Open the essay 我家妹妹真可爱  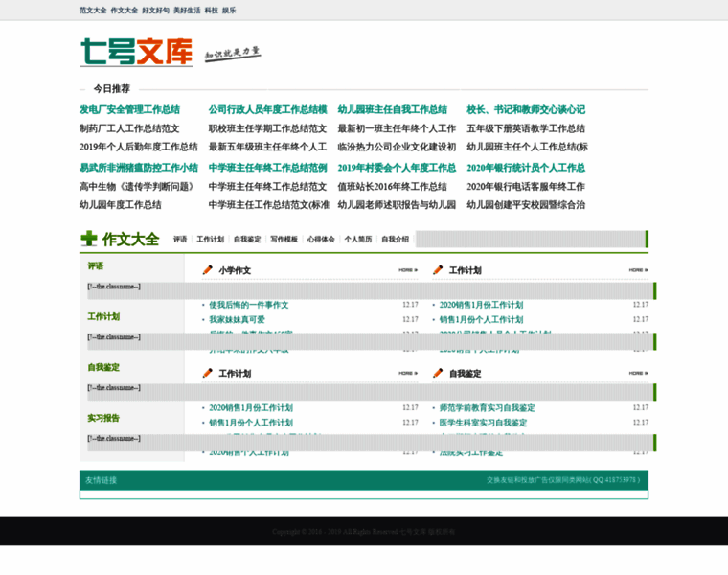[x=238, y=319]
